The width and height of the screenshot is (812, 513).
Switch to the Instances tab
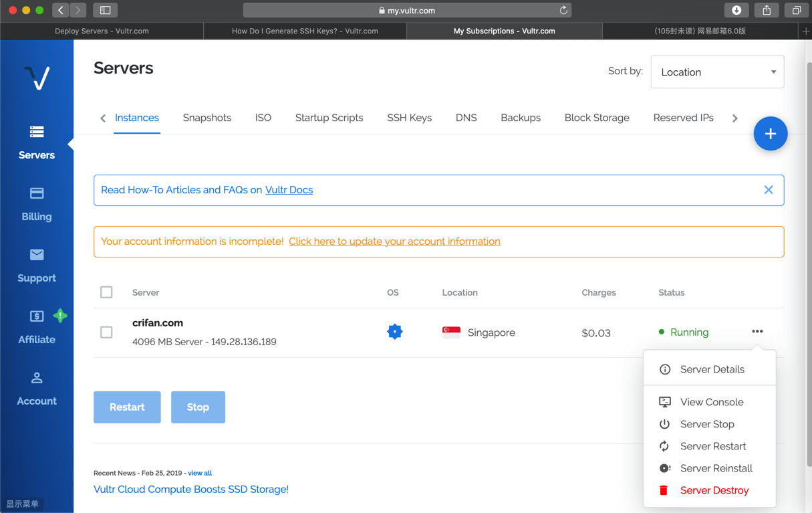click(137, 118)
